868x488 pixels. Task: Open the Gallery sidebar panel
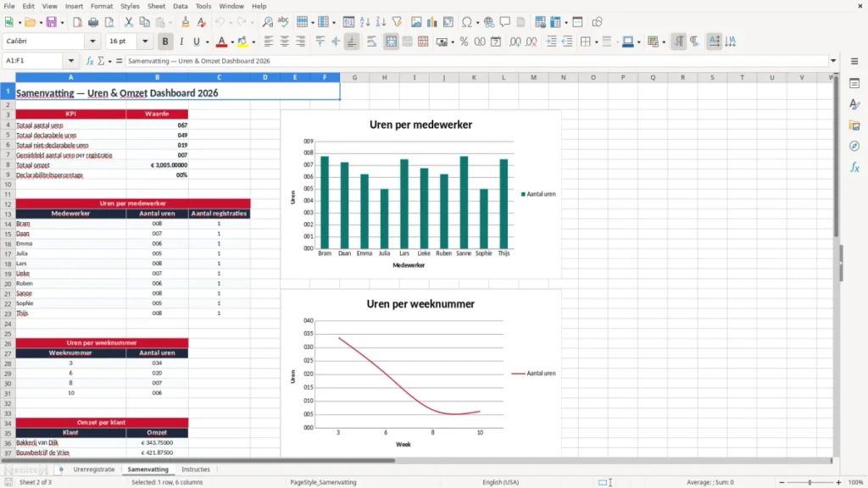click(854, 125)
